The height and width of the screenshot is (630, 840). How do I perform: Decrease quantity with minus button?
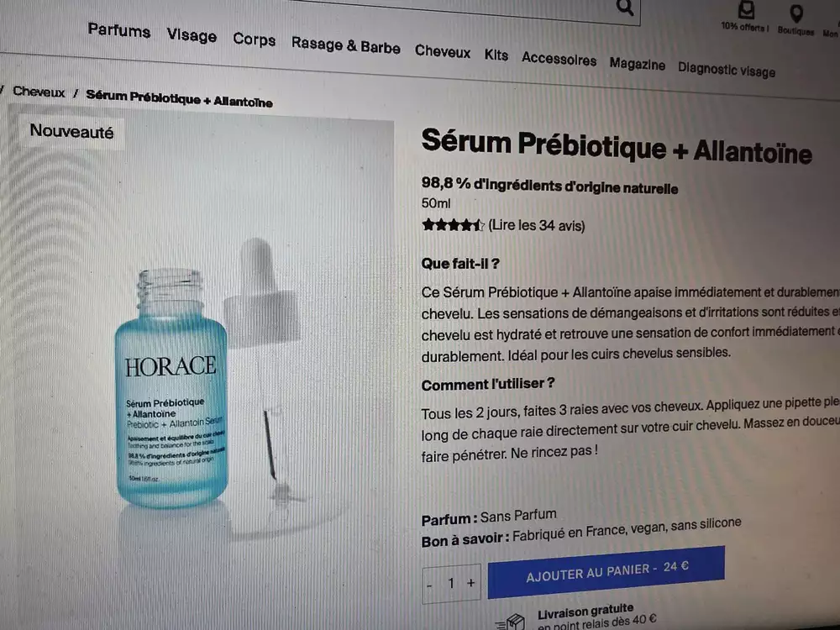click(429, 585)
